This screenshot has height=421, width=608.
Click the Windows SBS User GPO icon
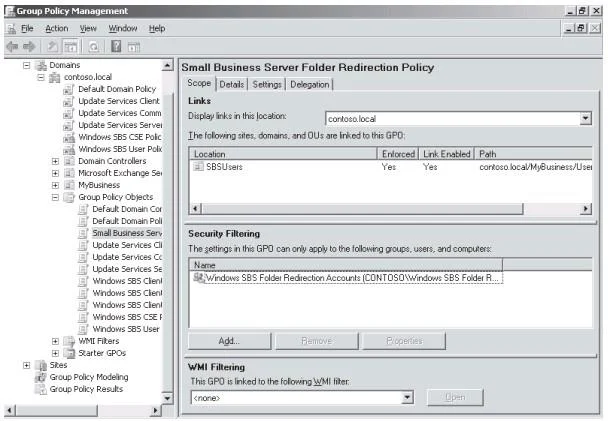(x=83, y=329)
